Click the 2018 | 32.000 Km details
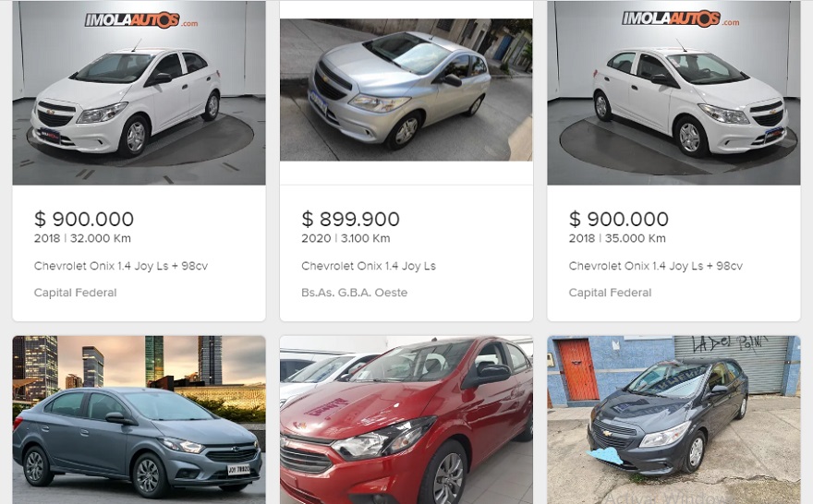The height and width of the screenshot is (504, 813). 82,238
